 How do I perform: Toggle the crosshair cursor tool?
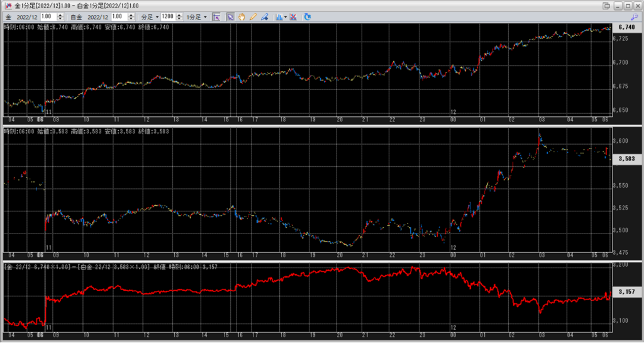click(x=216, y=16)
